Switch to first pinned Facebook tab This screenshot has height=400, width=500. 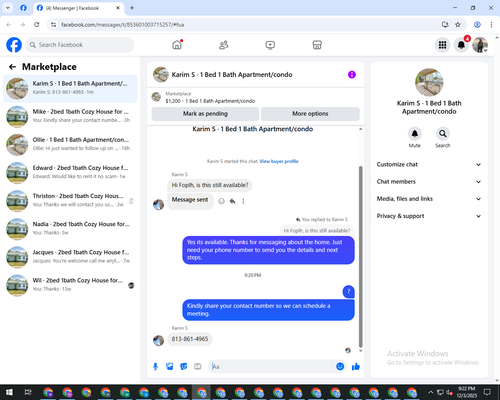click(23, 8)
